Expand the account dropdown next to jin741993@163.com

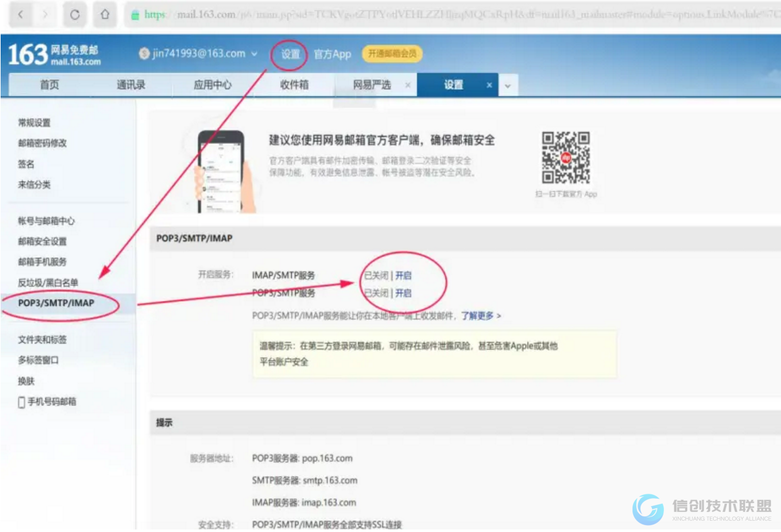[x=254, y=54]
